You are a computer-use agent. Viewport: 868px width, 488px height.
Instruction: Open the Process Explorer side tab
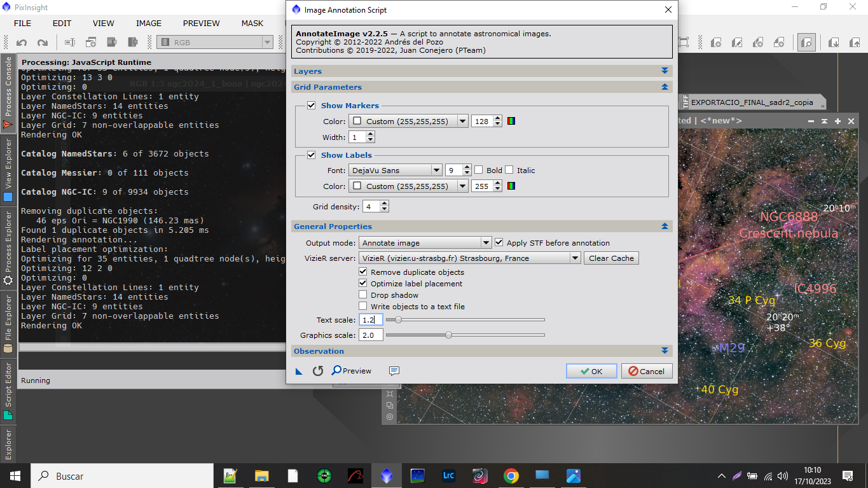[8, 249]
